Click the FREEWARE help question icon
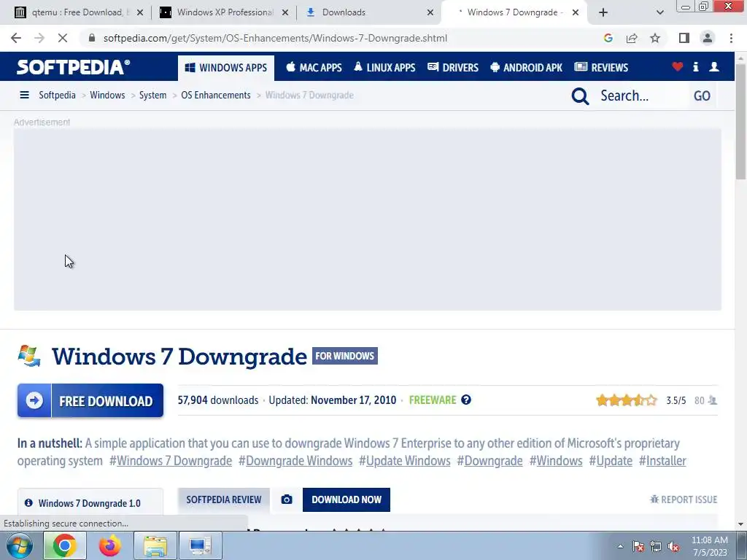Image resolution: width=747 pixels, height=560 pixels. point(466,400)
